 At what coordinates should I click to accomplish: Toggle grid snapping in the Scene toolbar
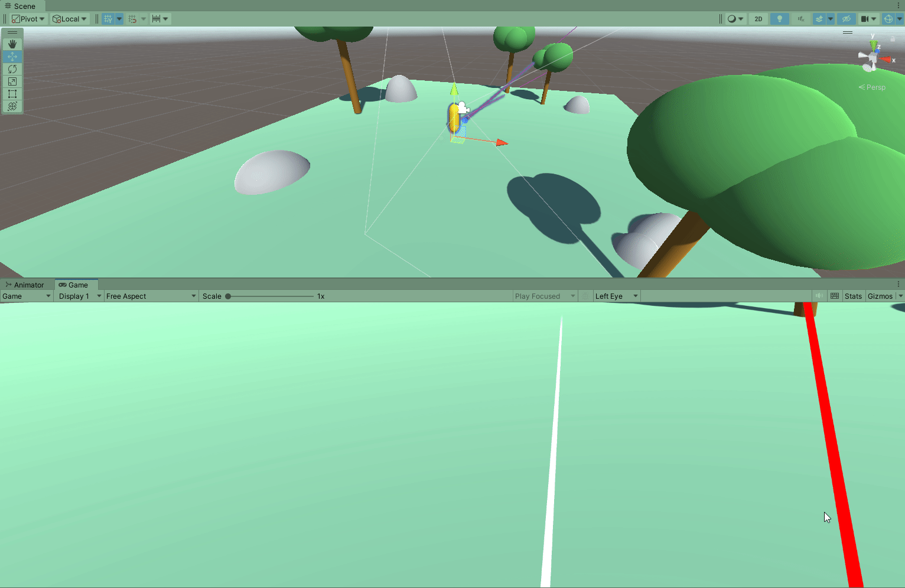132,19
